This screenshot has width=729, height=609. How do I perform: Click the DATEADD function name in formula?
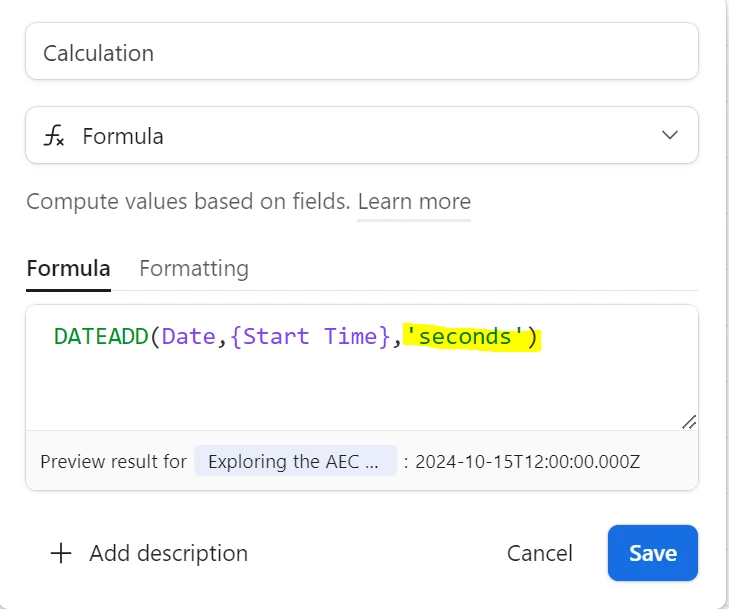[x=100, y=337]
